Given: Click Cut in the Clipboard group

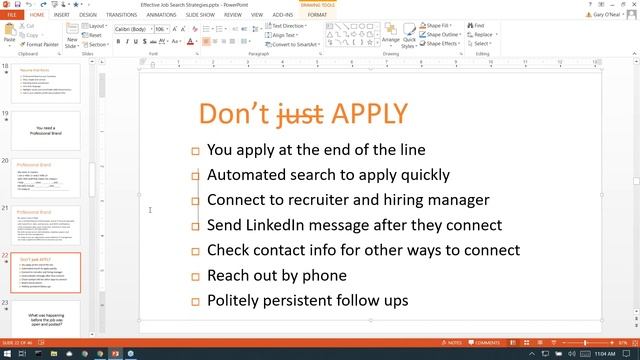Looking at the screenshot, I should (27, 26).
